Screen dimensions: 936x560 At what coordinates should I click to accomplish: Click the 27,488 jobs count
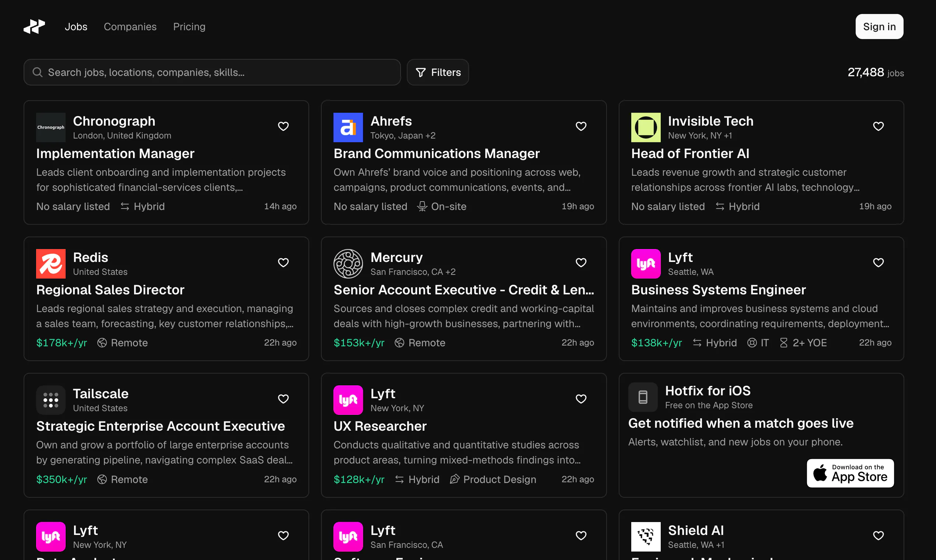coord(876,72)
